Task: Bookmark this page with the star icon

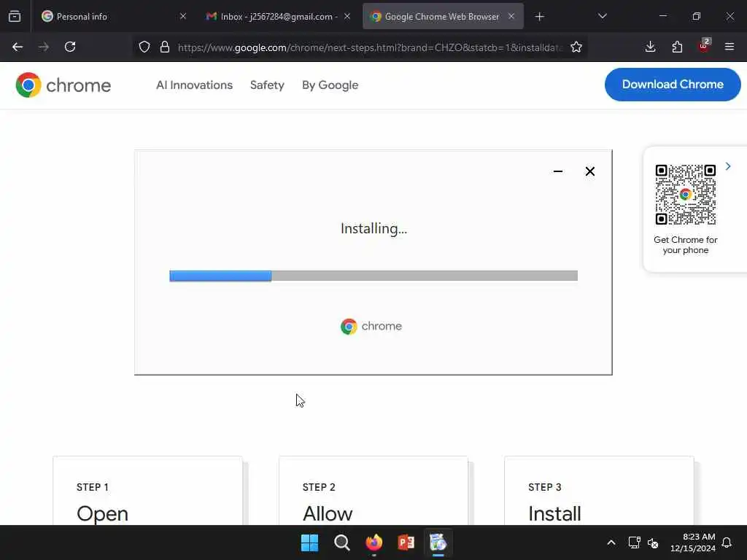Action: (x=576, y=47)
